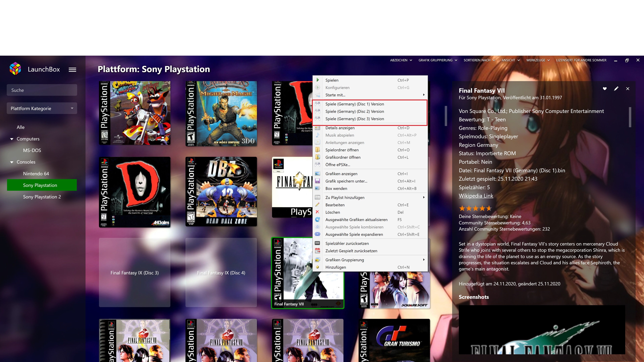
Task: Select Sony Playstation 2 platform
Action: click(42, 197)
